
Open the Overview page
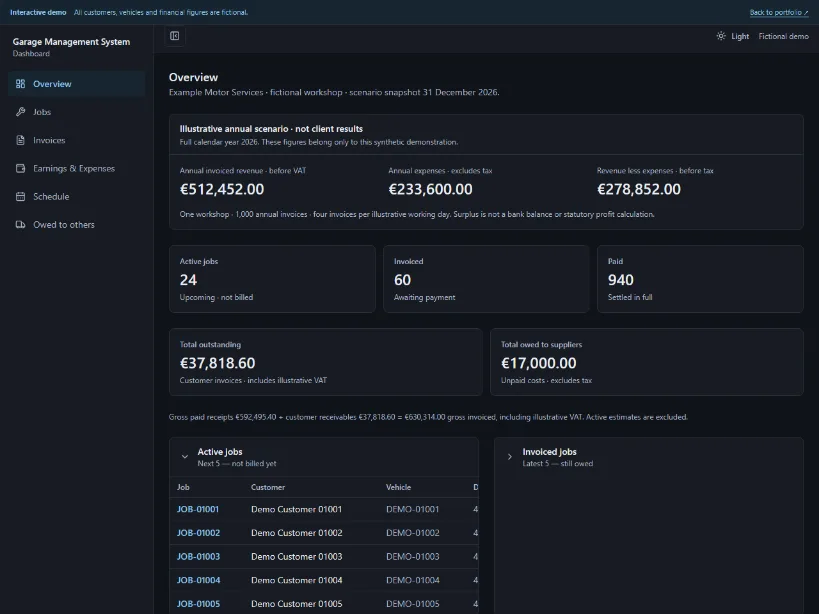76,84
